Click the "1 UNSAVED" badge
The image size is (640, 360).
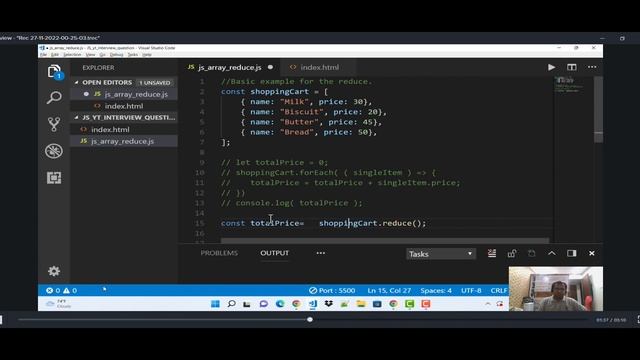tap(155, 83)
